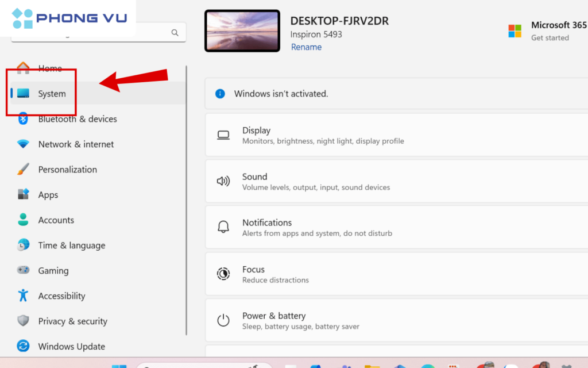Open the Accounts settings icon
The height and width of the screenshot is (368, 588).
(23, 220)
